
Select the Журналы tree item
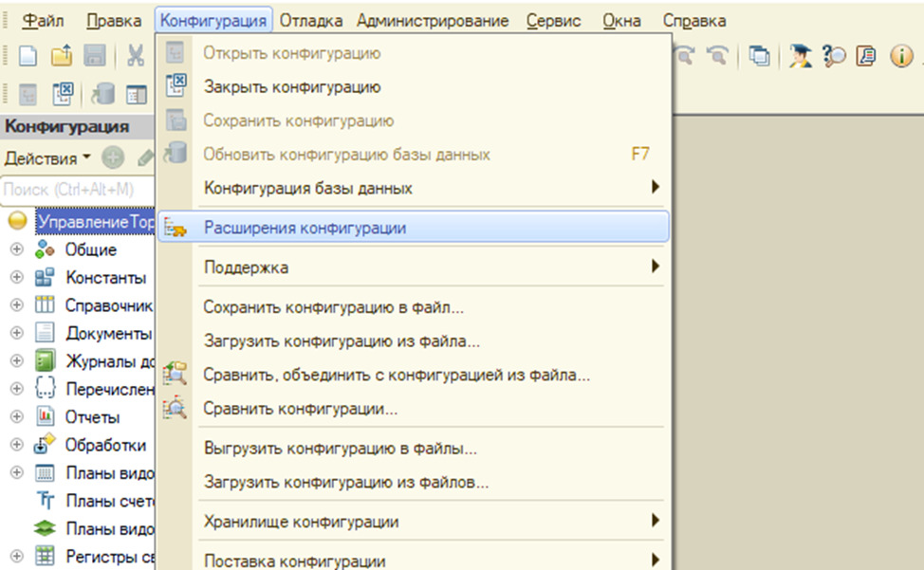(x=110, y=361)
